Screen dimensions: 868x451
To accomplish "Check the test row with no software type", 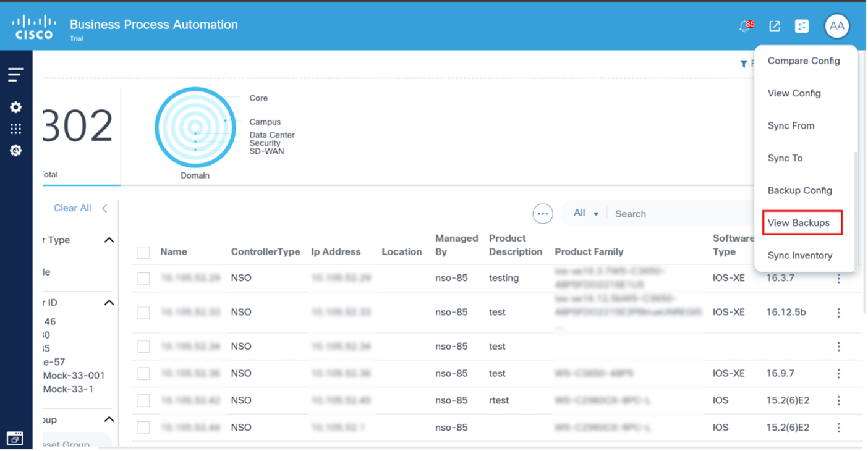I will click(x=143, y=347).
